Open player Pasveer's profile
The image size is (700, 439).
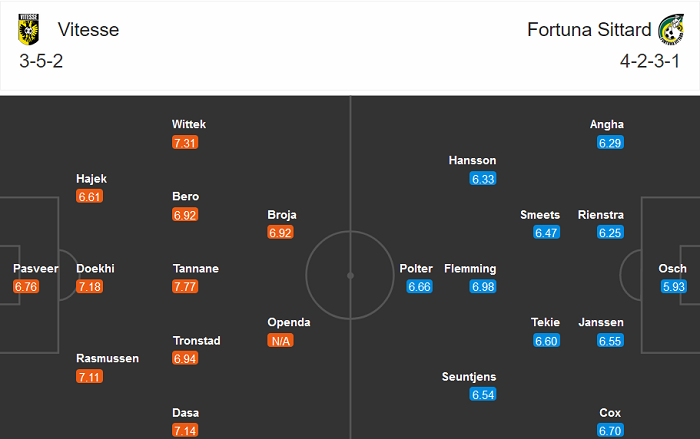coord(32,269)
